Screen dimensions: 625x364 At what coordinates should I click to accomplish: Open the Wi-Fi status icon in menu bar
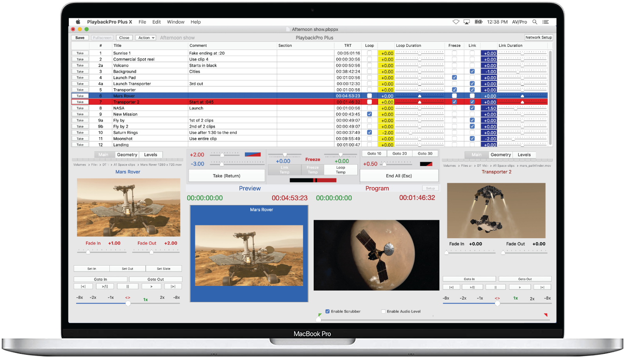point(456,22)
